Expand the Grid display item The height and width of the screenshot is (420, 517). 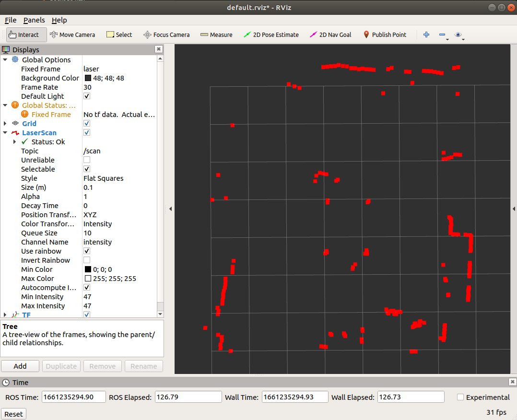(x=5, y=124)
